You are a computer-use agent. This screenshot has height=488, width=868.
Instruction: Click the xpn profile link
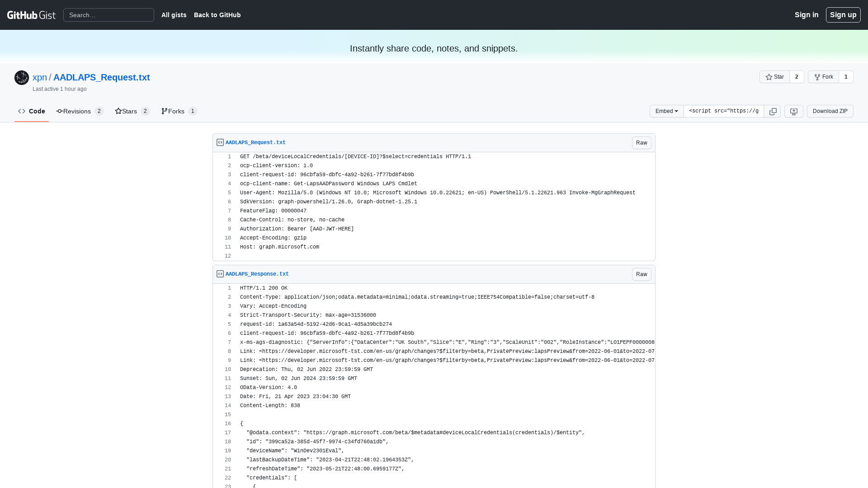(x=39, y=77)
